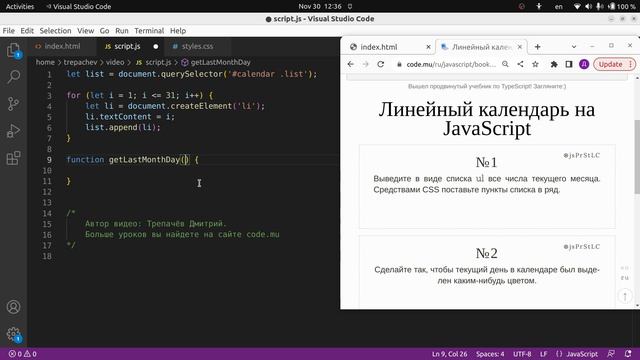
Task: Open the Edit menu
Action: 27,31
